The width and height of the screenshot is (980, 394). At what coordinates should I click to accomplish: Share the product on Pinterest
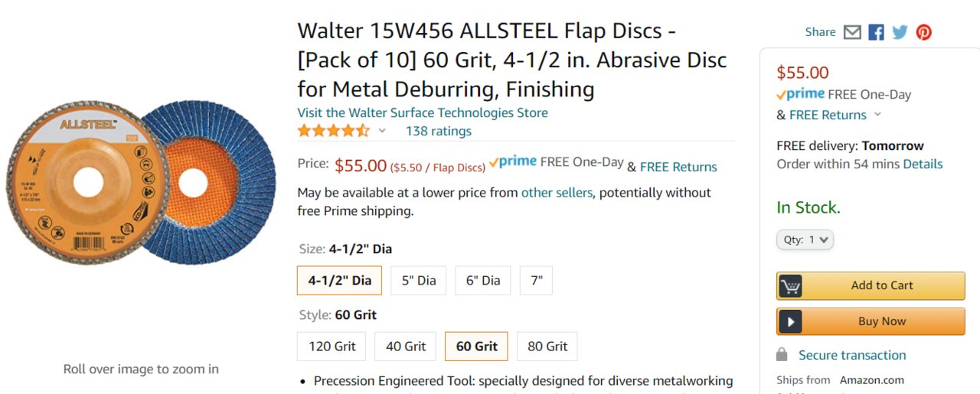tap(924, 32)
